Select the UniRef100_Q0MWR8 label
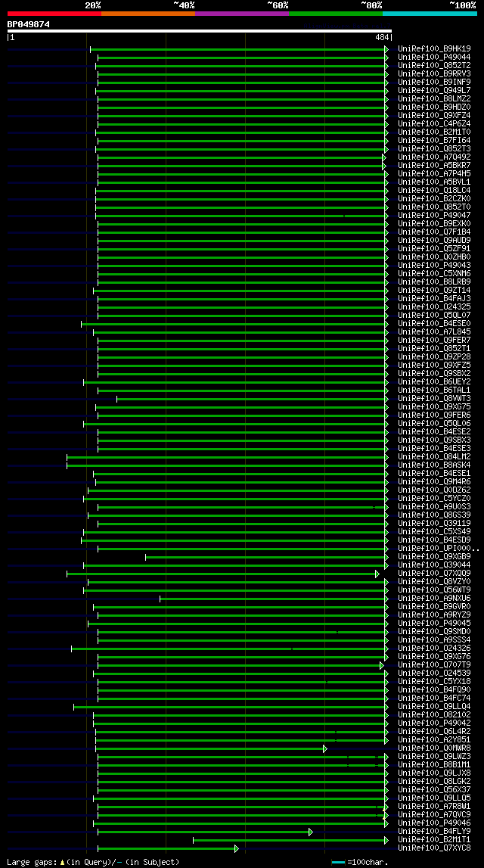484x868 pixels. pos(434,748)
